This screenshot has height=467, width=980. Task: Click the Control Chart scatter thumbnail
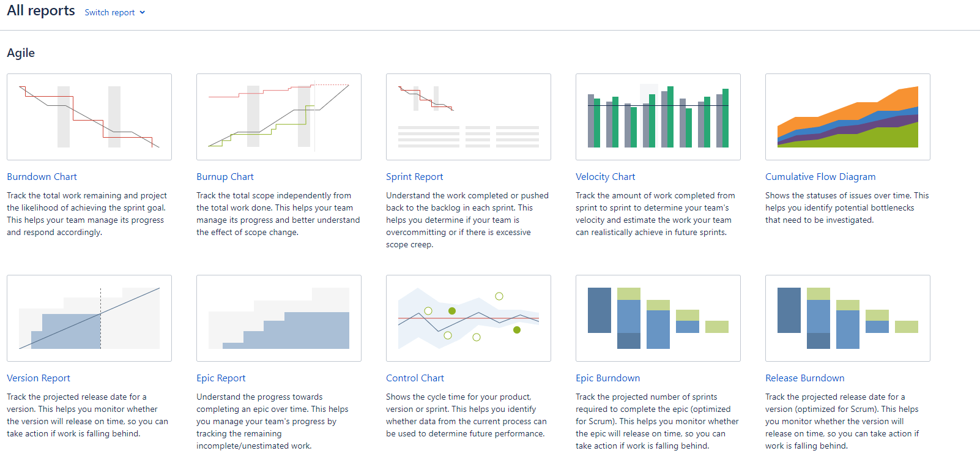click(469, 318)
